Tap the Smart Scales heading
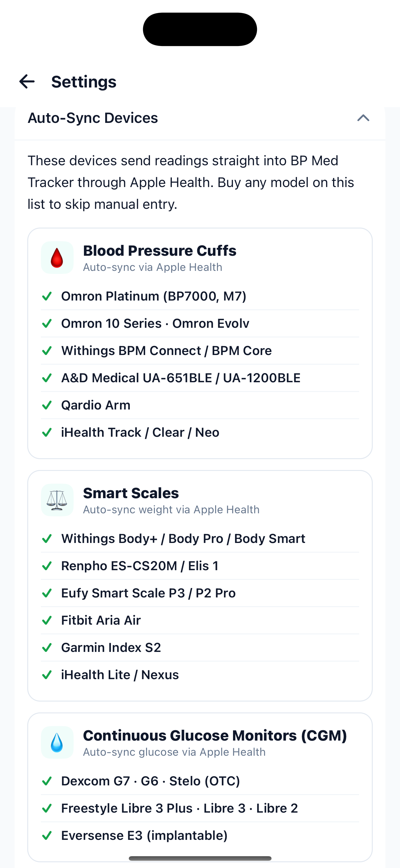Image resolution: width=400 pixels, height=868 pixels. pyautogui.click(x=131, y=493)
